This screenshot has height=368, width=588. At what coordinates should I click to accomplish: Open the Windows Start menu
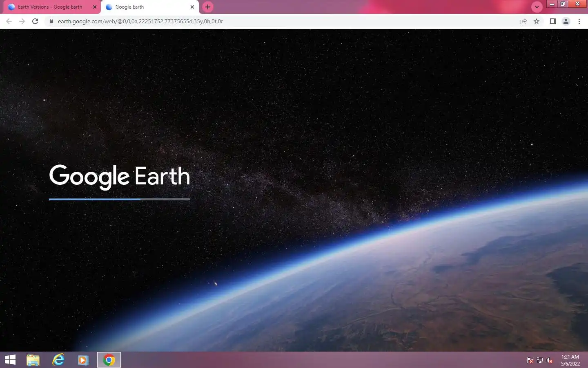tap(10, 360)
